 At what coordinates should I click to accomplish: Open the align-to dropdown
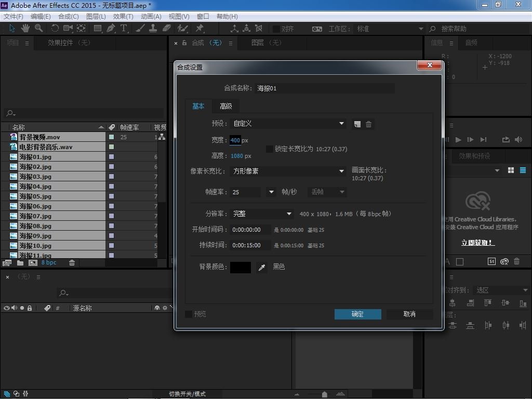pyautogui.click(x=501, y=290)
